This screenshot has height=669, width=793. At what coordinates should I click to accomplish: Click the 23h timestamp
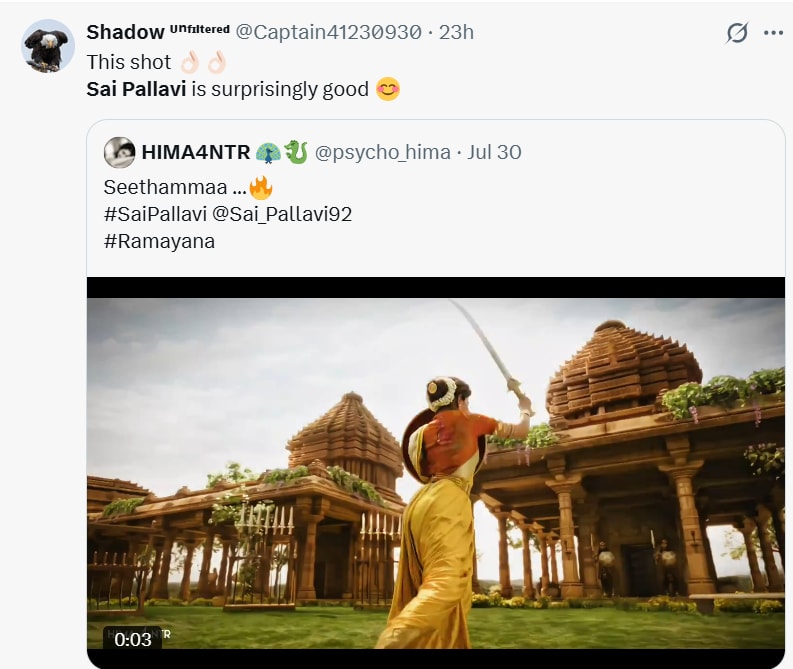coord(456,32)
